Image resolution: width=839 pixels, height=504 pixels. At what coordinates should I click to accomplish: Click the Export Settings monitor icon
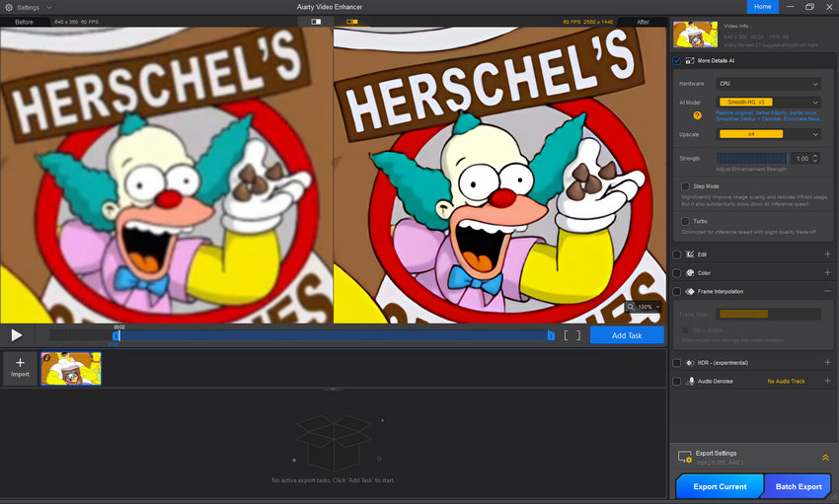click(x=685, y=457)
